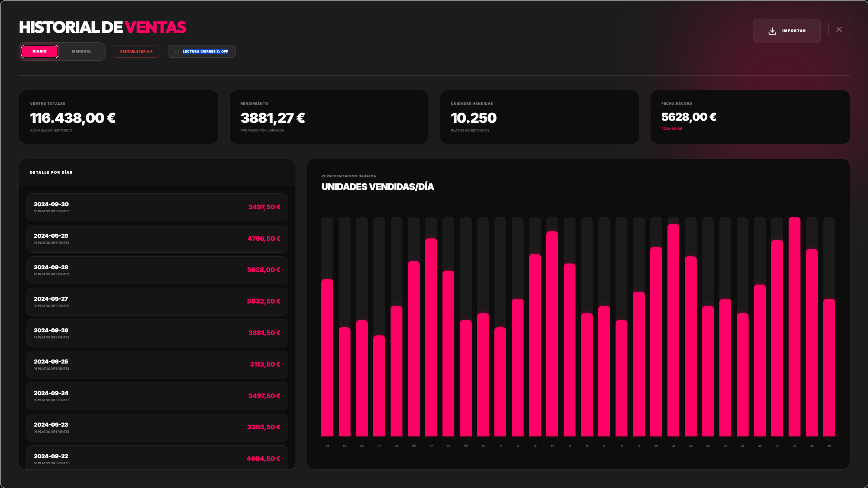Click the chart bar for day 14
Viewport: 868px width, 488px height.
pyautogui.click(x=552, y=334)
